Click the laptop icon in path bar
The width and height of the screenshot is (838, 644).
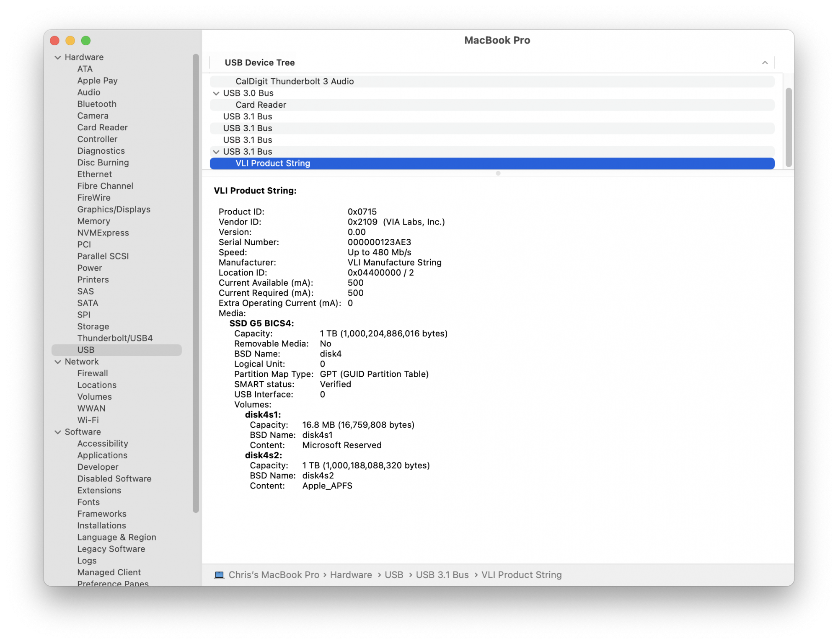(219, 575)
